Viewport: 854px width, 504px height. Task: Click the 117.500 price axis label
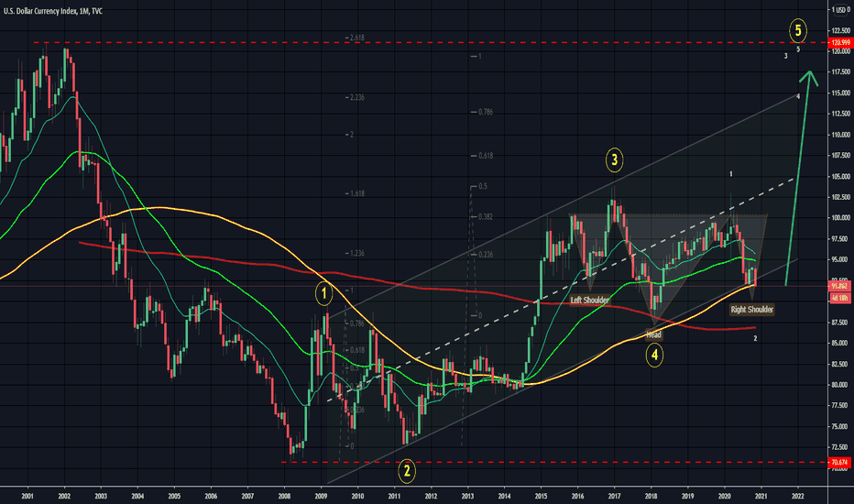coord(841,71)
